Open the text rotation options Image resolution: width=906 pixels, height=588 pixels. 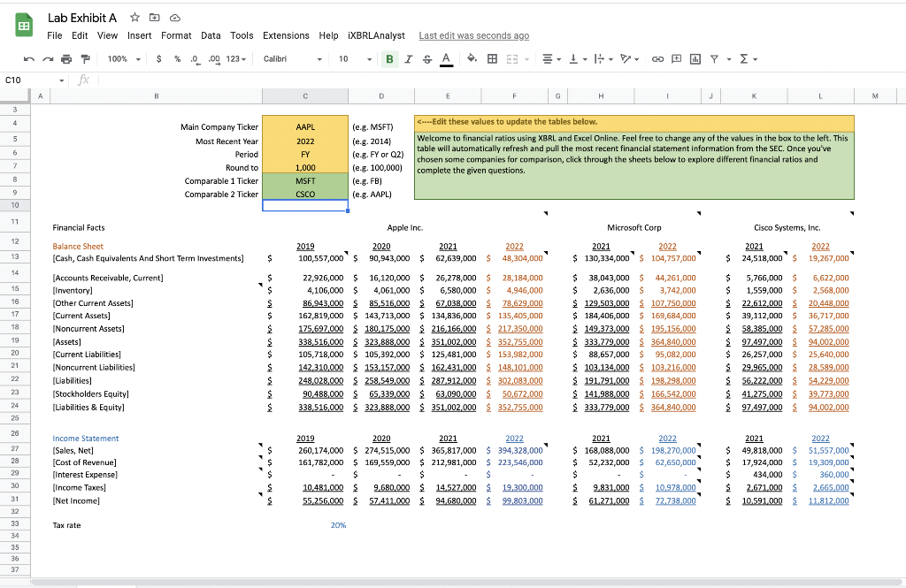629,59
